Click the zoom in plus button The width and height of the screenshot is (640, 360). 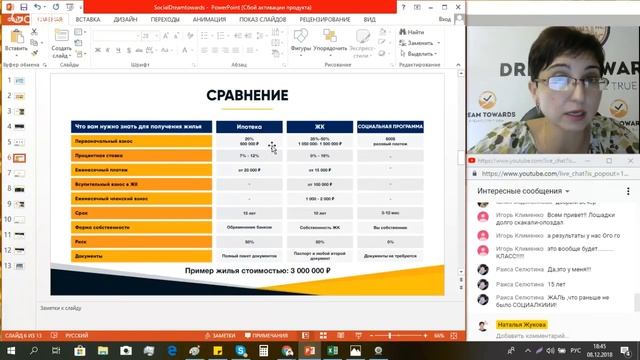pos(425,335)
